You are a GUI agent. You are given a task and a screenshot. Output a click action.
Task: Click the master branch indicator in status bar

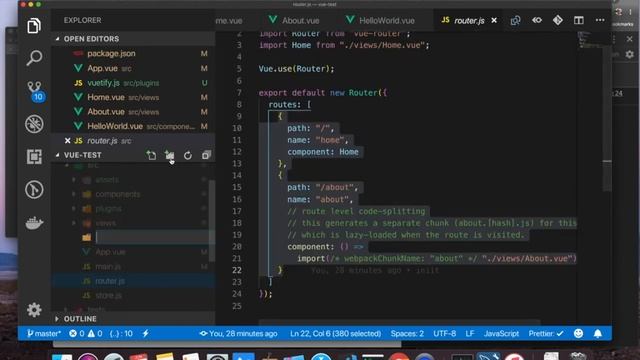click(43, 333)
